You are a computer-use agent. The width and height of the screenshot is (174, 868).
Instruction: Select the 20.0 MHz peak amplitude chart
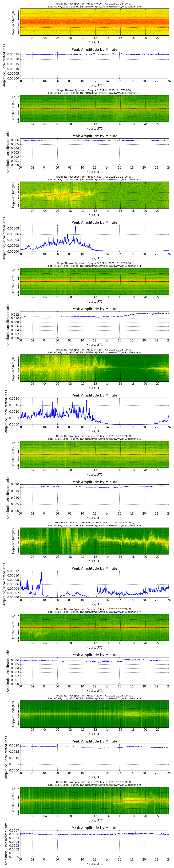click(x=94, y=757)
